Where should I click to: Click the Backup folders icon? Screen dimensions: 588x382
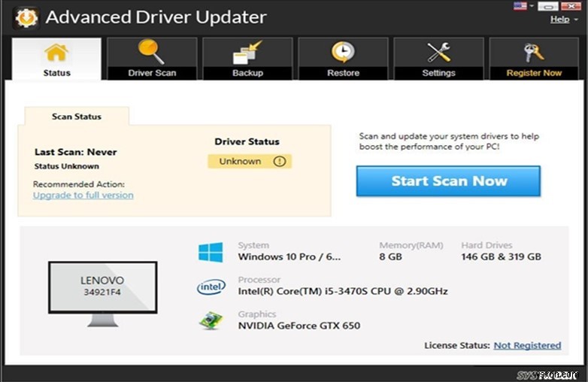(x=247, y=53)
